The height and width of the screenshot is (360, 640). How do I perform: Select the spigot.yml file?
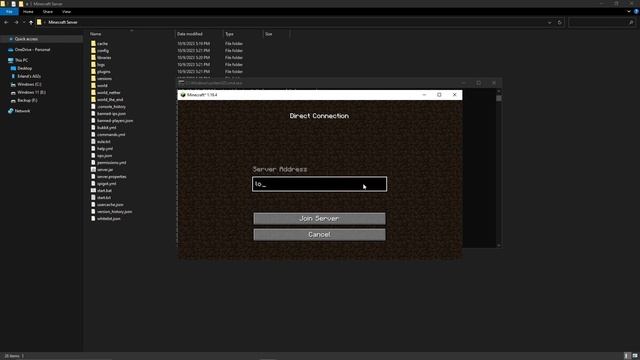click(106, 184)
